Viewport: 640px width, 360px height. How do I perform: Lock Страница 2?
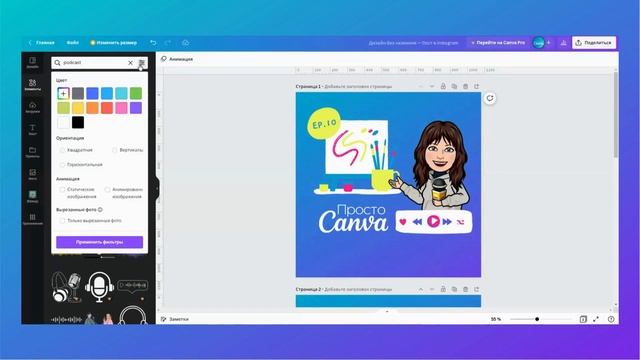(x=443, y=289)
